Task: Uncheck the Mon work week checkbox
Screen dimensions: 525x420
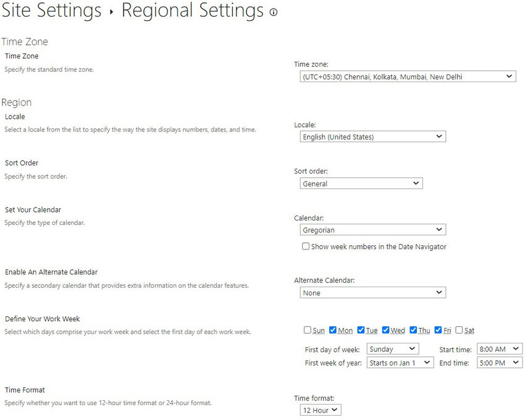Action: tap(332, 330)
